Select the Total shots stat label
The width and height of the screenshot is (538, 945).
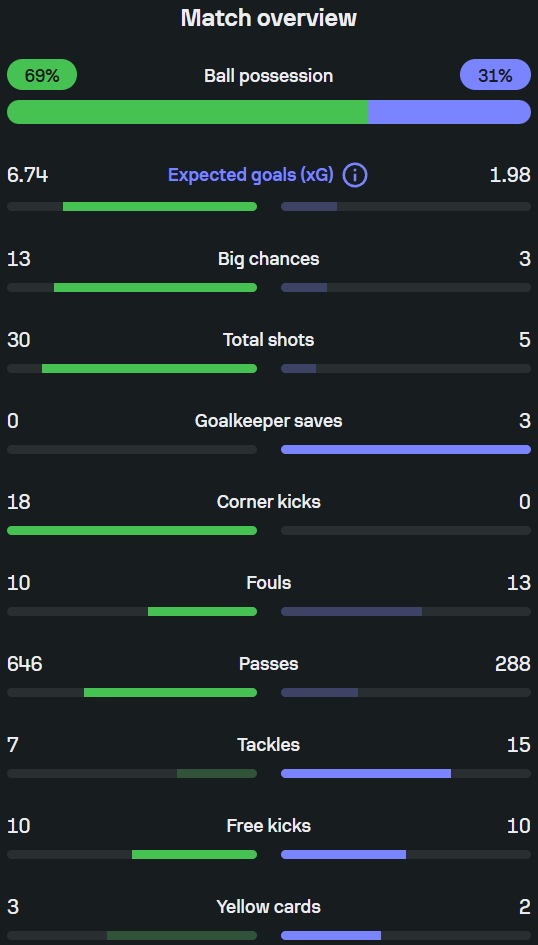tap(269, 340)
